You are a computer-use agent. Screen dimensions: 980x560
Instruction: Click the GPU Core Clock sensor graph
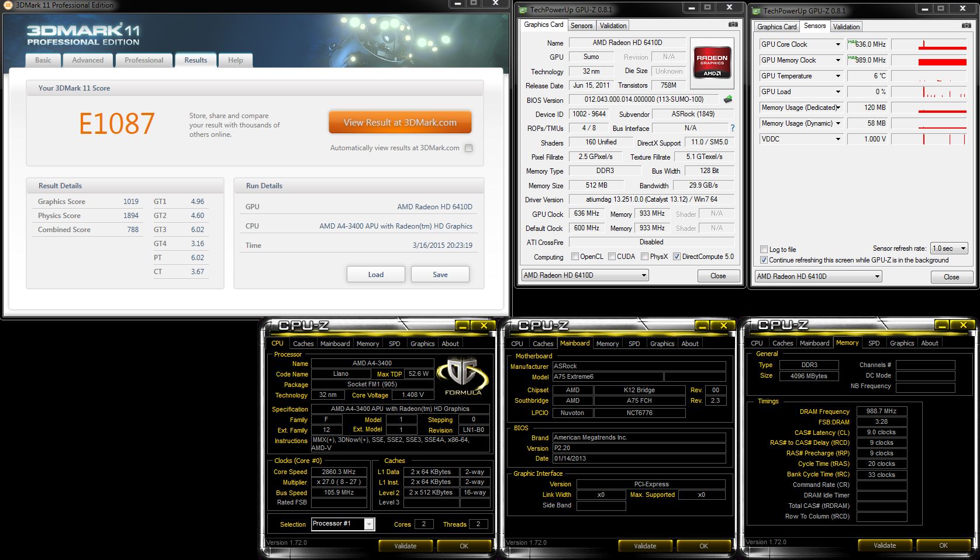pos(929,44)
